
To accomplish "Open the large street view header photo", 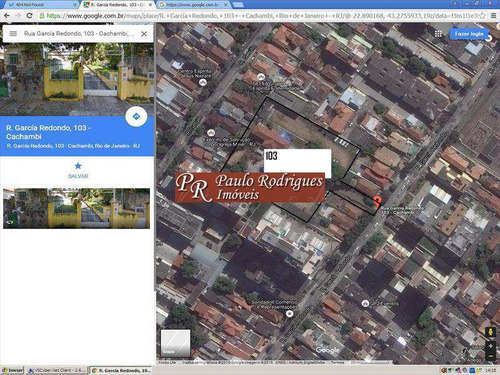I will [77, 79].
